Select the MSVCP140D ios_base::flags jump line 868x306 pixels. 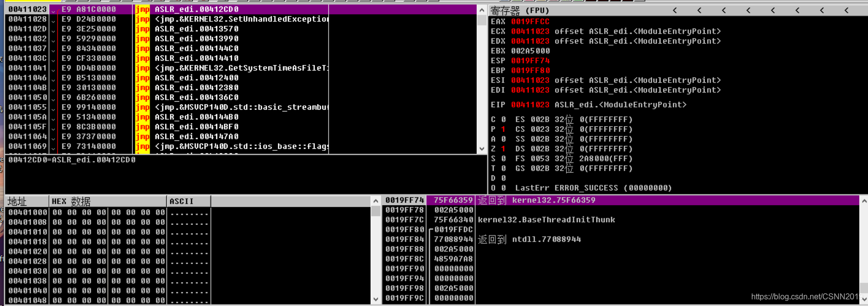point(232,146)
